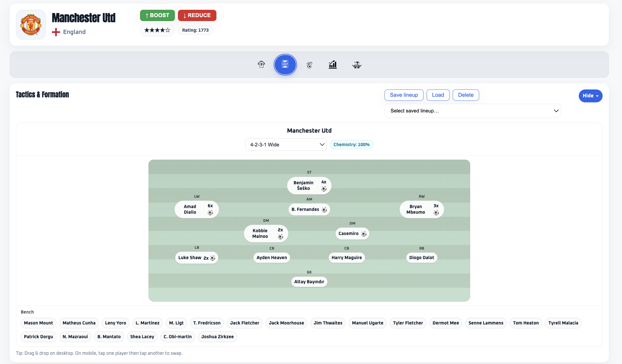Select Jim Thwaites from the bench

coord(328,323)
